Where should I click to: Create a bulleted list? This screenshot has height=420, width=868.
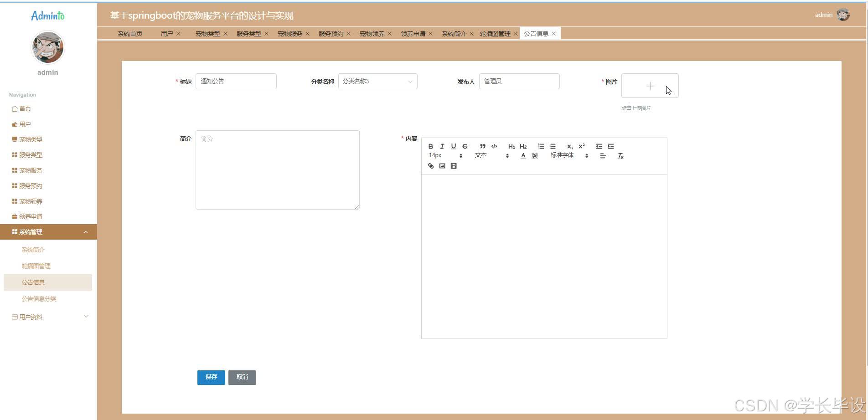point(552,146)
